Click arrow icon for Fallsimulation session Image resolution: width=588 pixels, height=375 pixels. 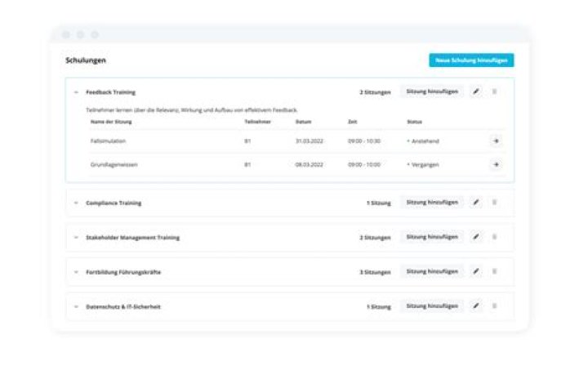pyautogui.click(x=496, y=141)
